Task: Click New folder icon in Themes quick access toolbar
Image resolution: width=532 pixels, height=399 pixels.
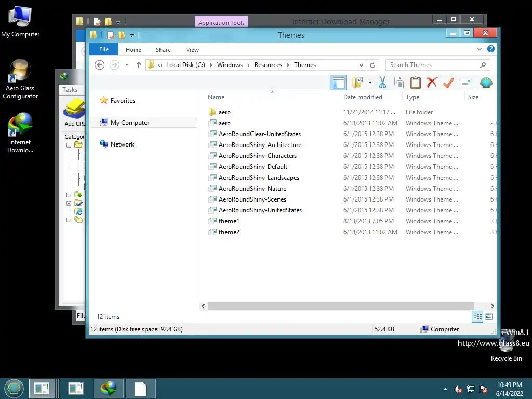Action: click(x=122, y=35)
